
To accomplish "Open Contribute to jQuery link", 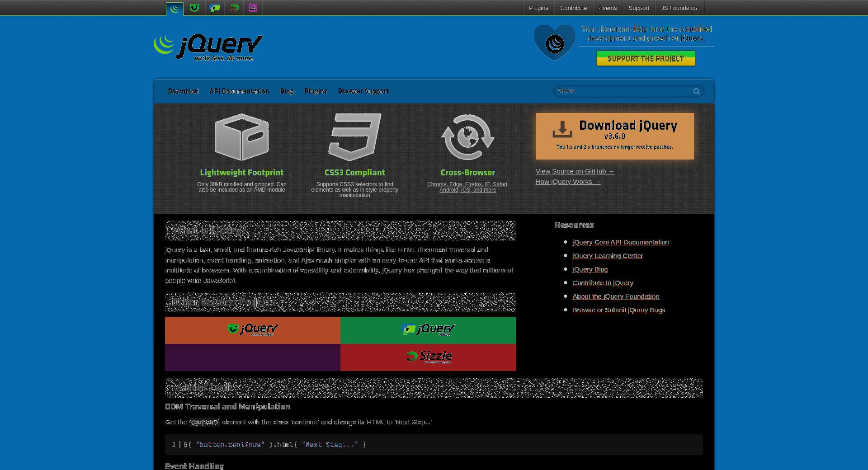I will tap(603, 283).
